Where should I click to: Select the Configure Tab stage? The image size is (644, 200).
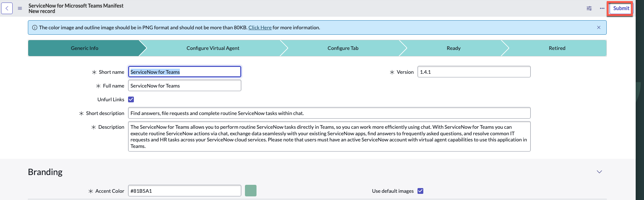point(343,48)
